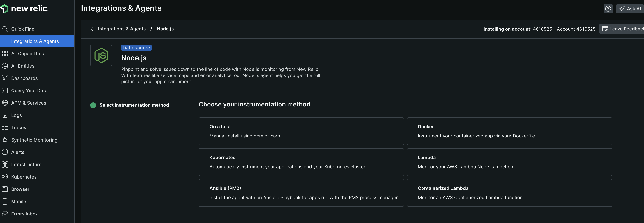Click the Leave Feedback pencil icon
Image resolution: width=644 pixels, height=223 pixels.
click(605, 29)
